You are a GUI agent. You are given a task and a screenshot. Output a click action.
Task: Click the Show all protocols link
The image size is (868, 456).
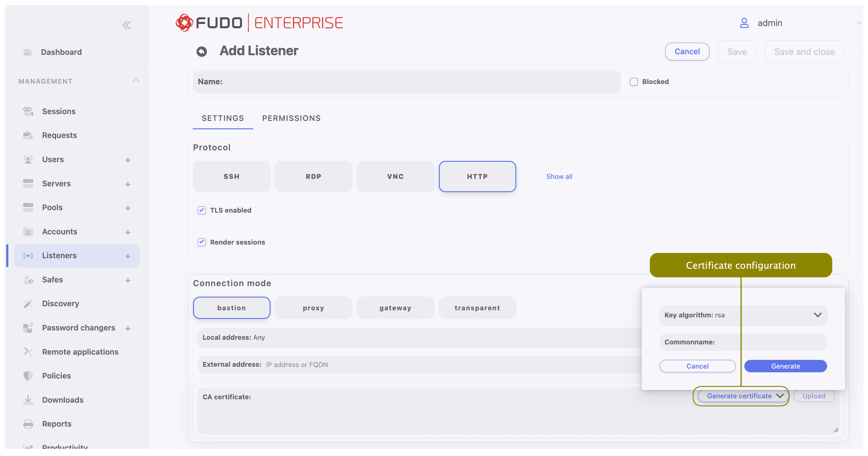pos(559,176)
